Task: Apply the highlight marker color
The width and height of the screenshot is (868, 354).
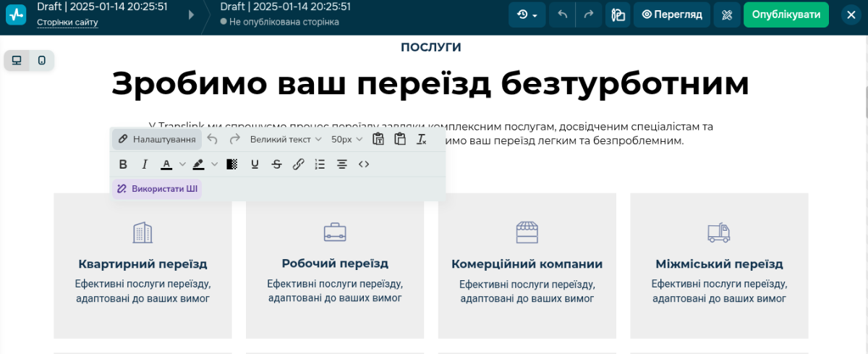Action: click(198, 164)
